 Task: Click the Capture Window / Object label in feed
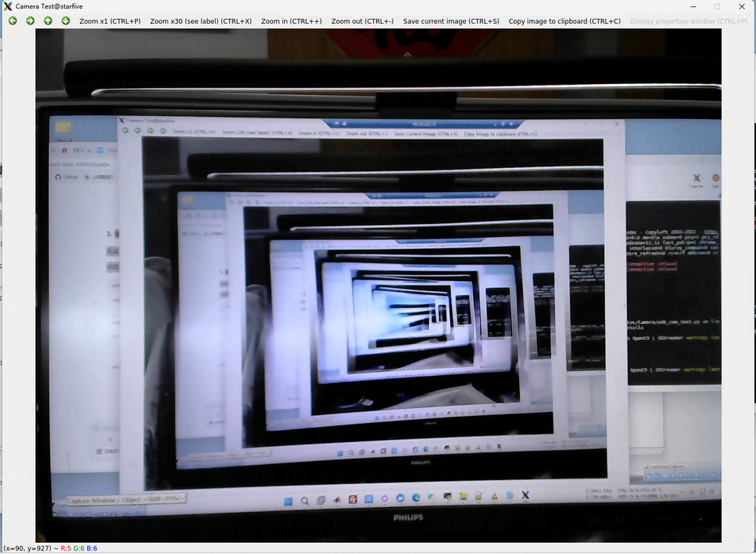click(126, 499)
